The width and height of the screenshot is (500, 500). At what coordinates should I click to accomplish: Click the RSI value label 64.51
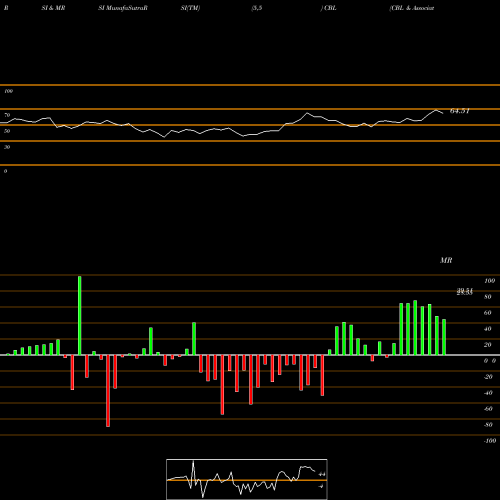pyautogui.click(x=460, y=111)
